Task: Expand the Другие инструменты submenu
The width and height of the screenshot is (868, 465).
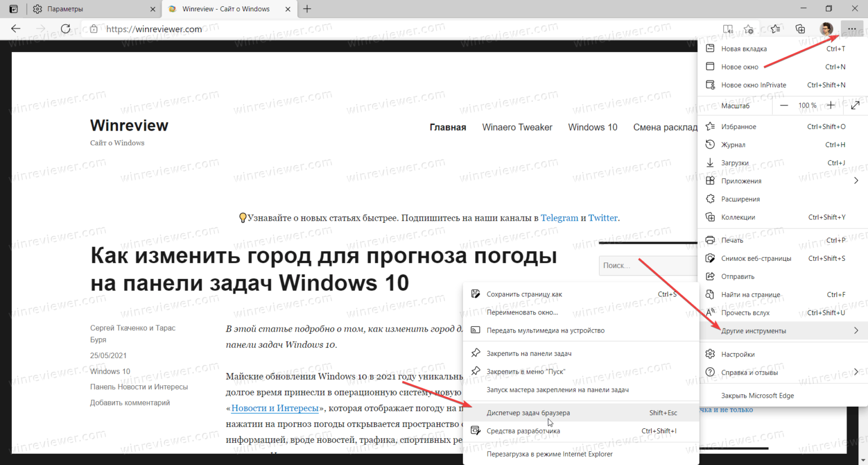Action: tap(783, 331)
